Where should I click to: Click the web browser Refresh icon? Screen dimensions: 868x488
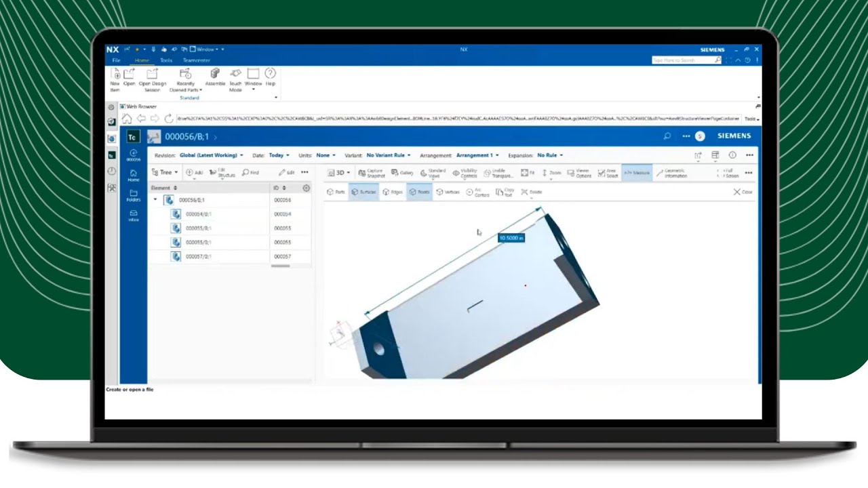(x=168, y=119)
